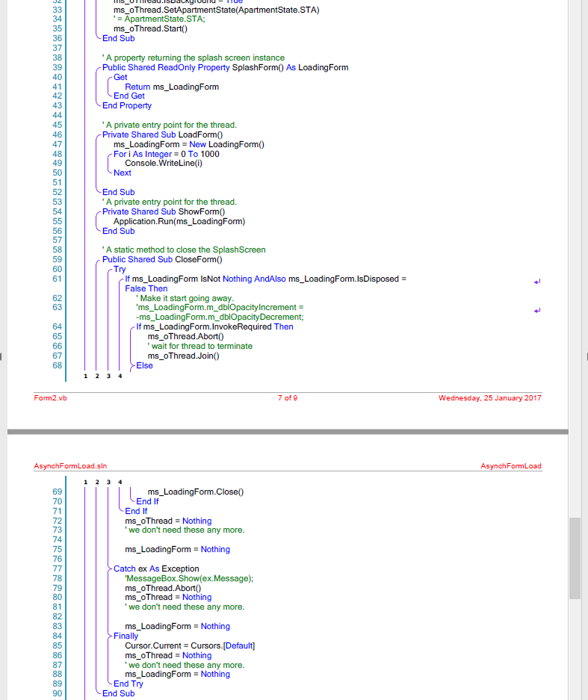
Task: Click the 'ms_LoadingForm.Close()' statement
Action: point(196,492)
